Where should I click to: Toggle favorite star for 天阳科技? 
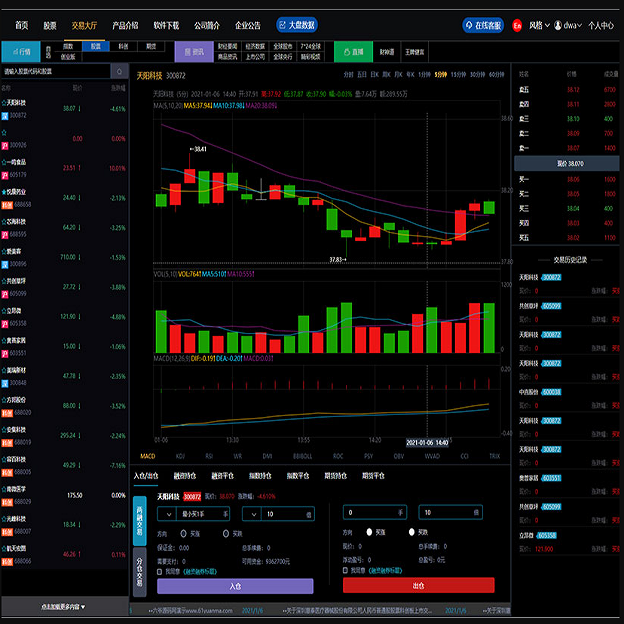click(x=5, y=102)
